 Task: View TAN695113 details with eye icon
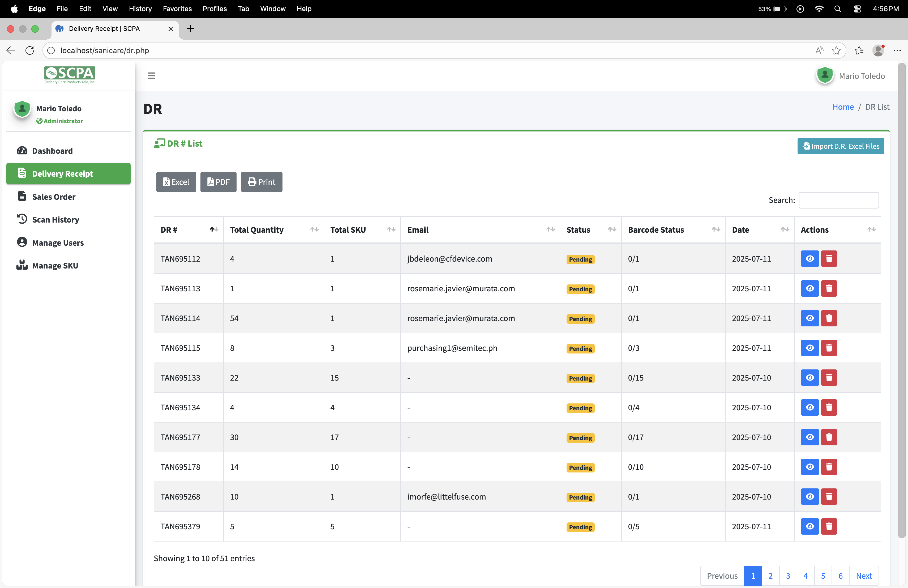coord(810,288)
